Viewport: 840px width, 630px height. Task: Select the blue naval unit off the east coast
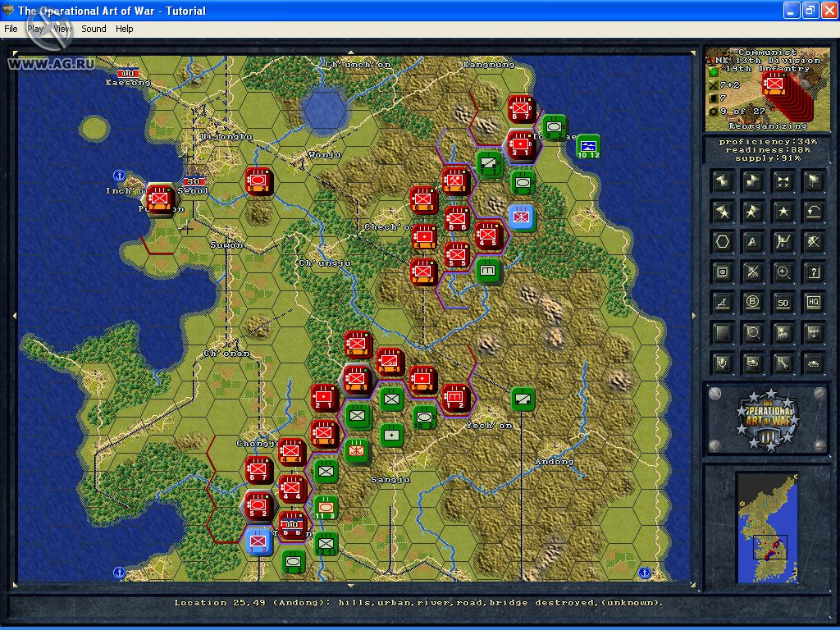tap(587, 147)
